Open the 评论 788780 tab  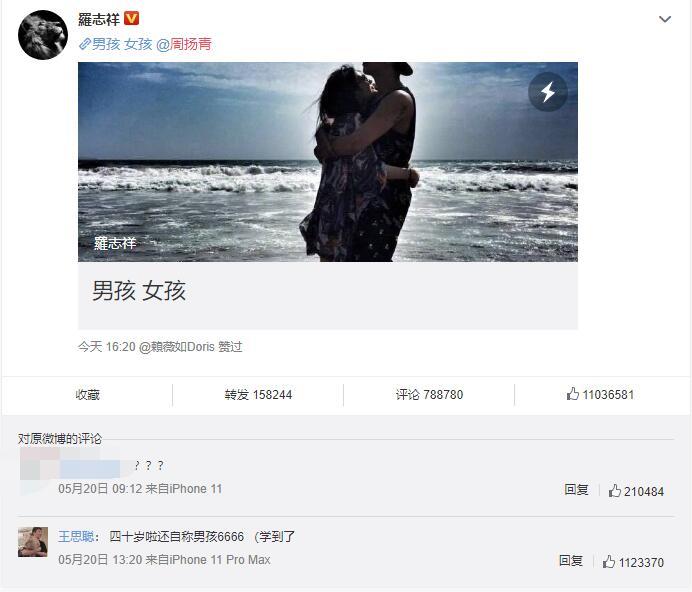point(429,394)
